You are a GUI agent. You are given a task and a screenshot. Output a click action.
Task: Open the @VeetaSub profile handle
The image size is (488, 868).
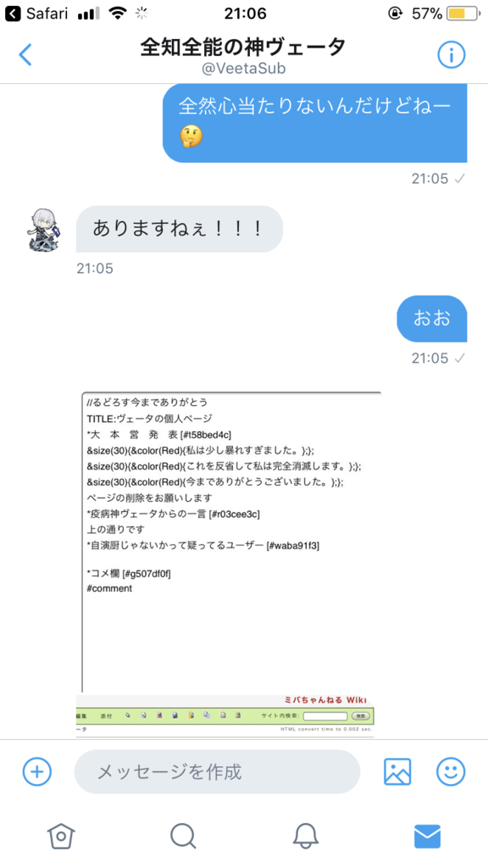(243, 68)
